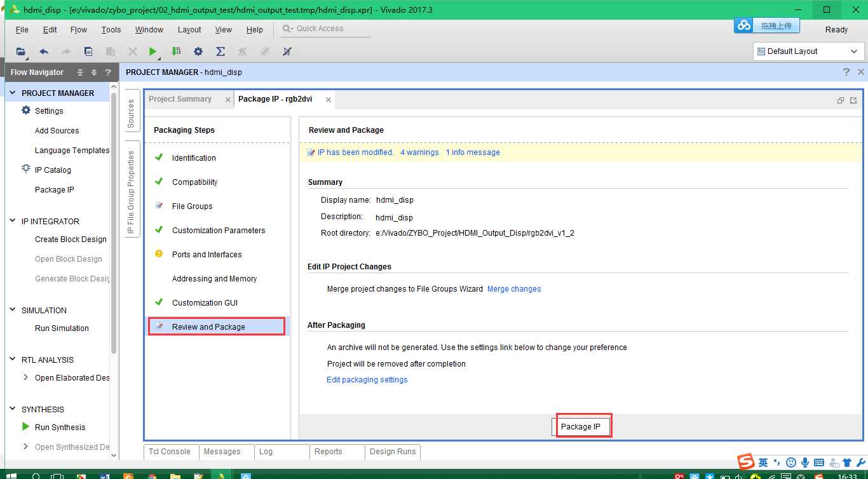The image size is (868, 479).
Task: Click the Program device bitstream icon
Action: point(176,51)
